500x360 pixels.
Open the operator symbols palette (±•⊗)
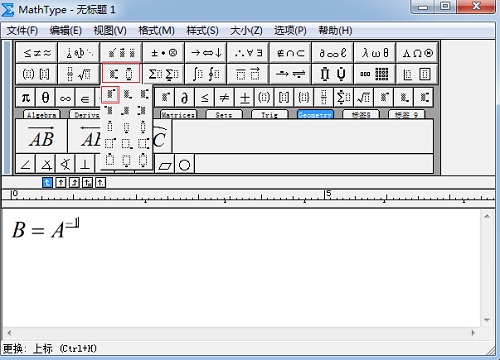tap(163, 53)
